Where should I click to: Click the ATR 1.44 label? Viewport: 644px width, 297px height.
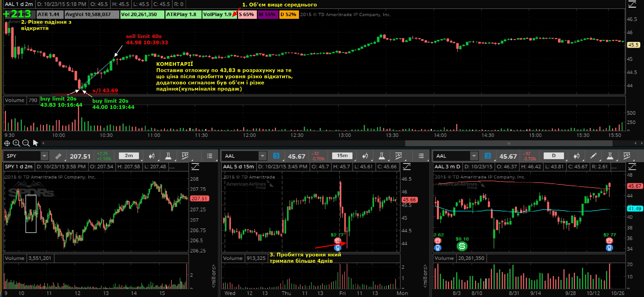pyautogui.click(x=50, y=15)
